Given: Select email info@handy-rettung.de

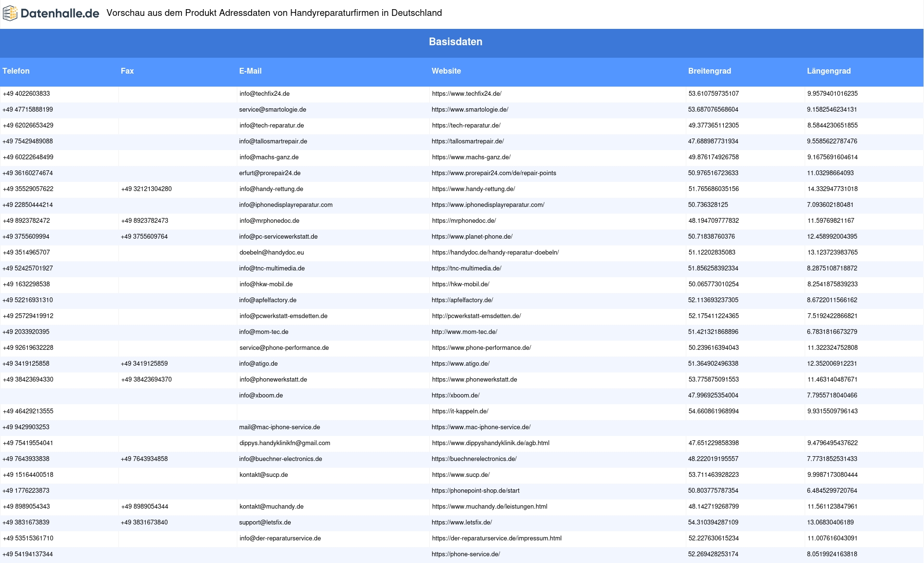Looking at the screenshot, I should (x=271, y=189).
